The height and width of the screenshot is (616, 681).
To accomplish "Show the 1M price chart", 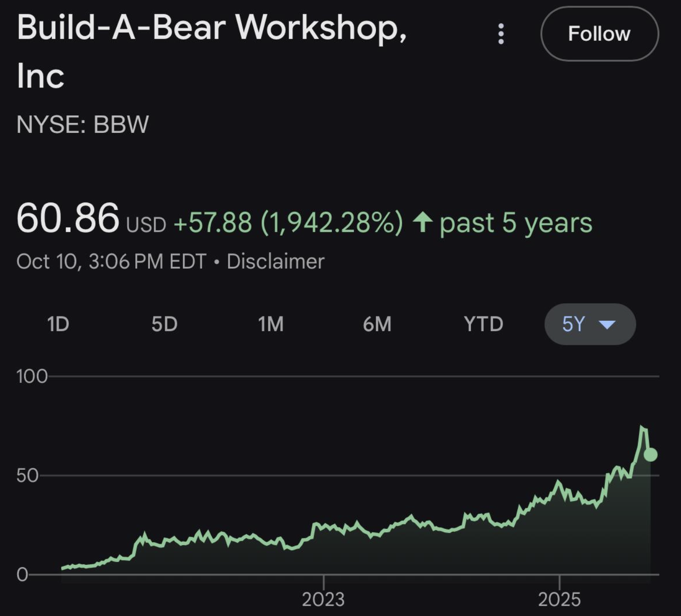I will pos(271,325).
